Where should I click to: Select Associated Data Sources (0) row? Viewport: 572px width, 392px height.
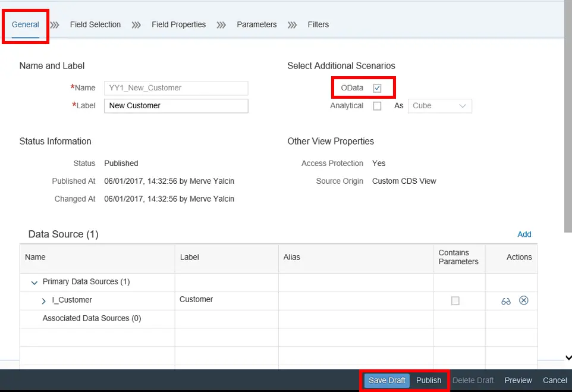point(278,319)
